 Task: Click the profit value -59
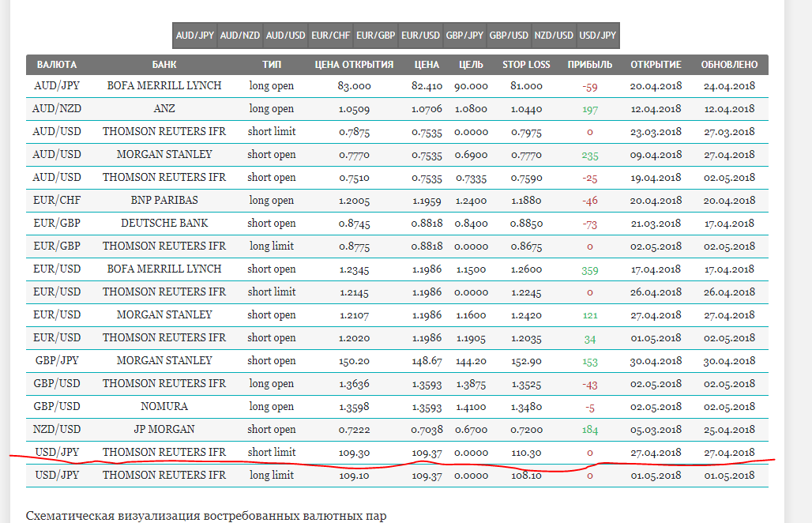(590, 87)
